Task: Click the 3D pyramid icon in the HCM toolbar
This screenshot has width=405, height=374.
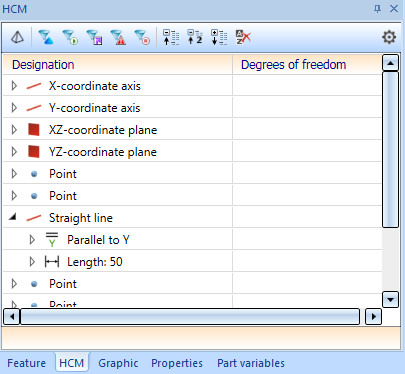Action: point(17,37)
